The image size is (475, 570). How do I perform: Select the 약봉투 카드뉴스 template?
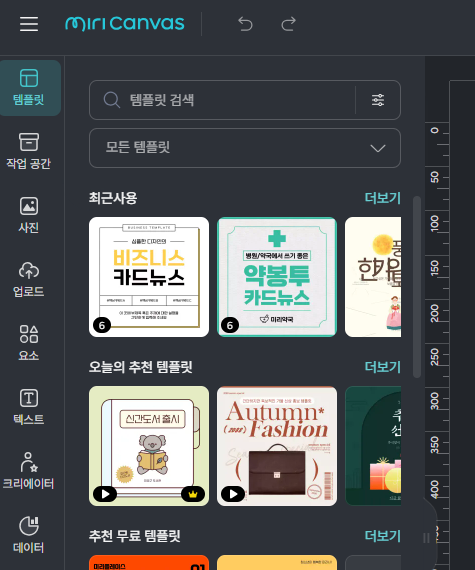click(277, 277)
